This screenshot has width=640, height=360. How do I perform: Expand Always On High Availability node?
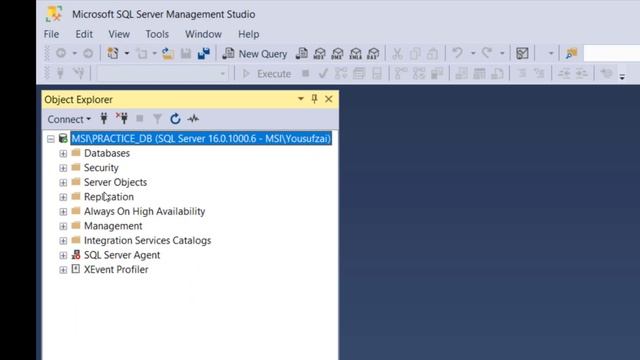63,212
